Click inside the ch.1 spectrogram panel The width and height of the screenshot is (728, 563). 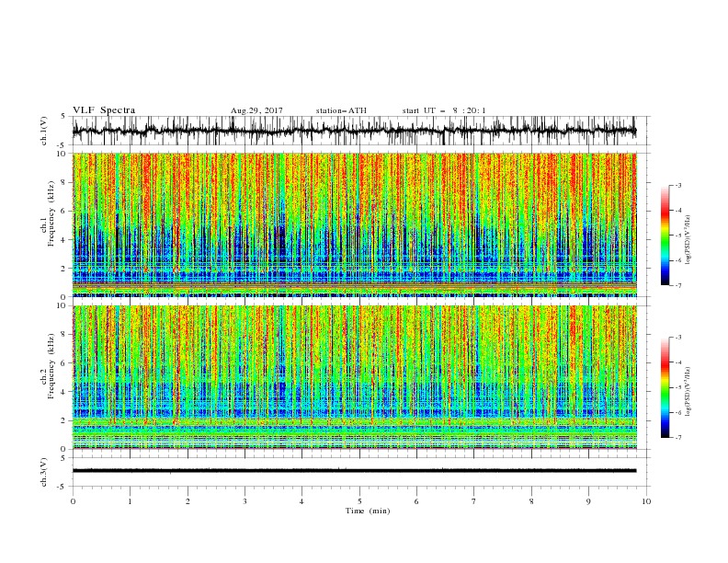354,224
